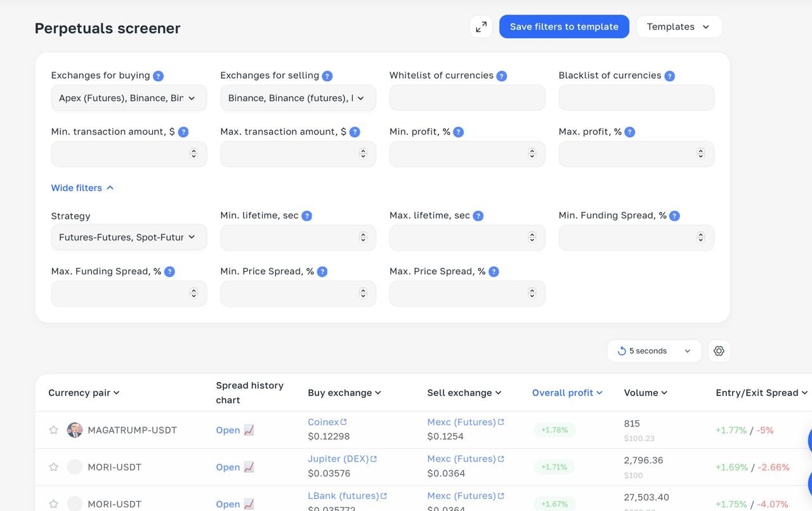Sort table by Overall profit column
The width and height of the screenshot is (812, 511).
tap(566, 393)
